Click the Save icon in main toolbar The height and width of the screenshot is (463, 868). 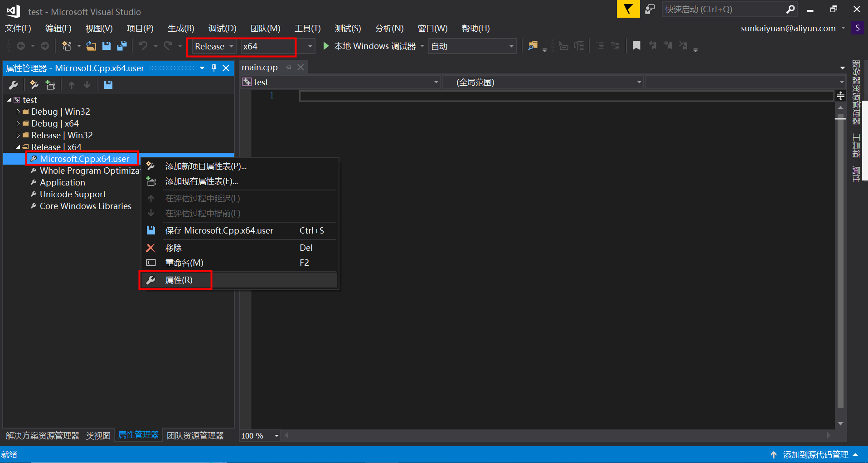[x=107, y=46]
